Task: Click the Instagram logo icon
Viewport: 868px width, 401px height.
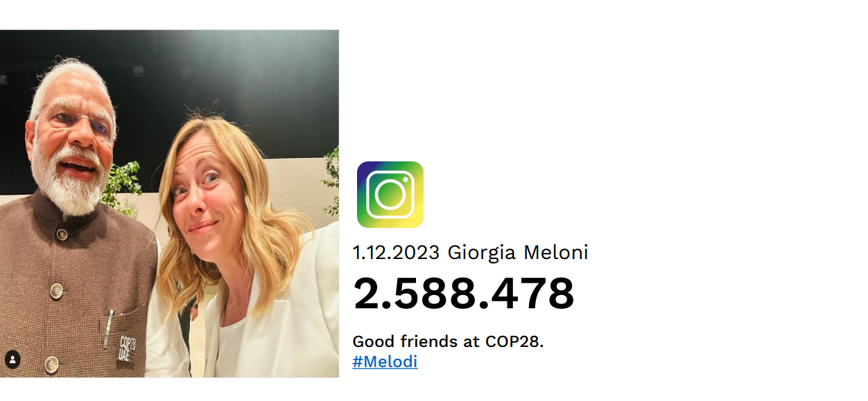Action: 390,195
